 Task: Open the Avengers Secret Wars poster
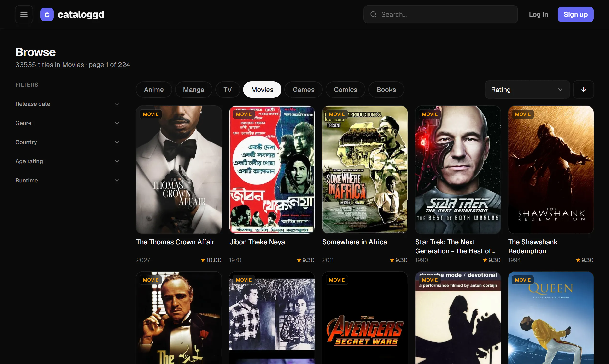365,318
